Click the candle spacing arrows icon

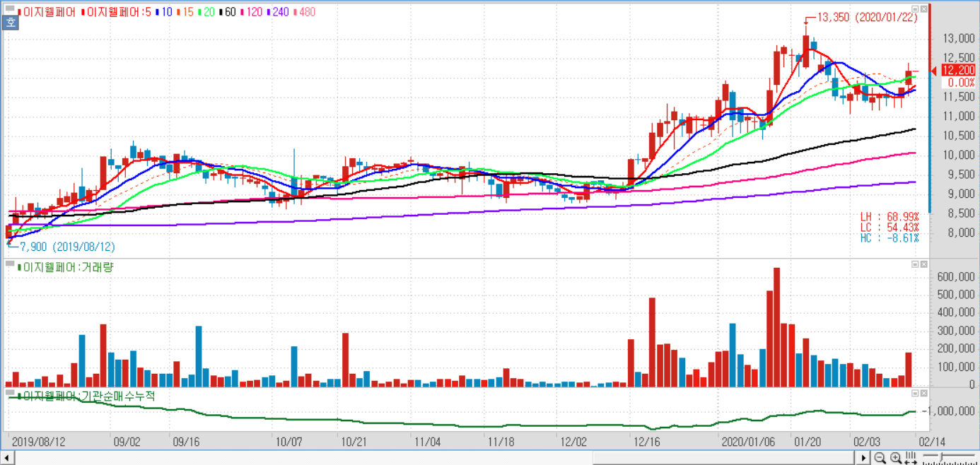point(910,458)
